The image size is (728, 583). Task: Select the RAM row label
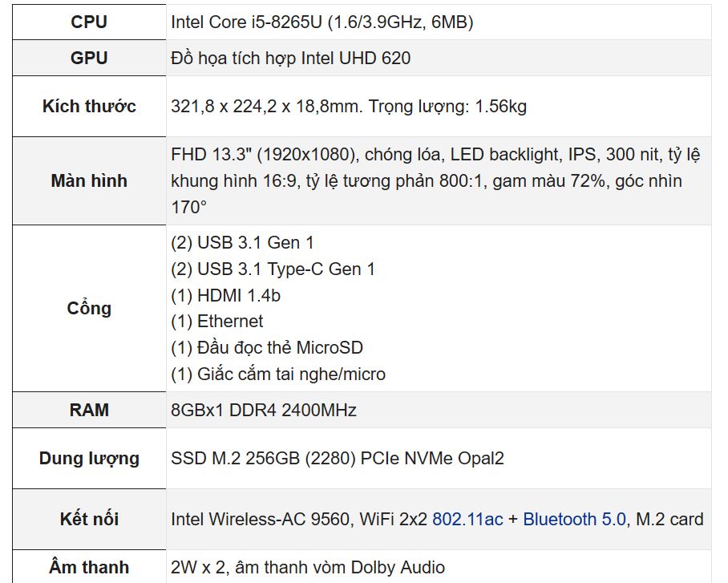[89, 411]
